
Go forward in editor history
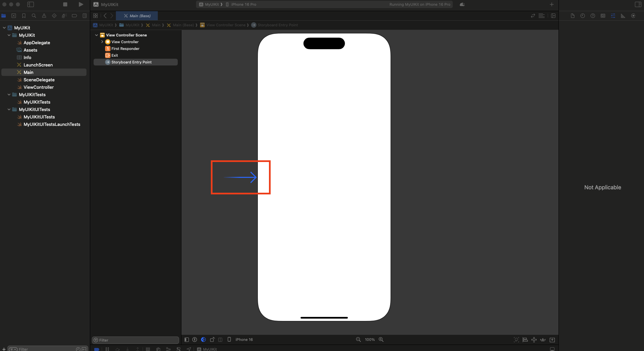112,16
